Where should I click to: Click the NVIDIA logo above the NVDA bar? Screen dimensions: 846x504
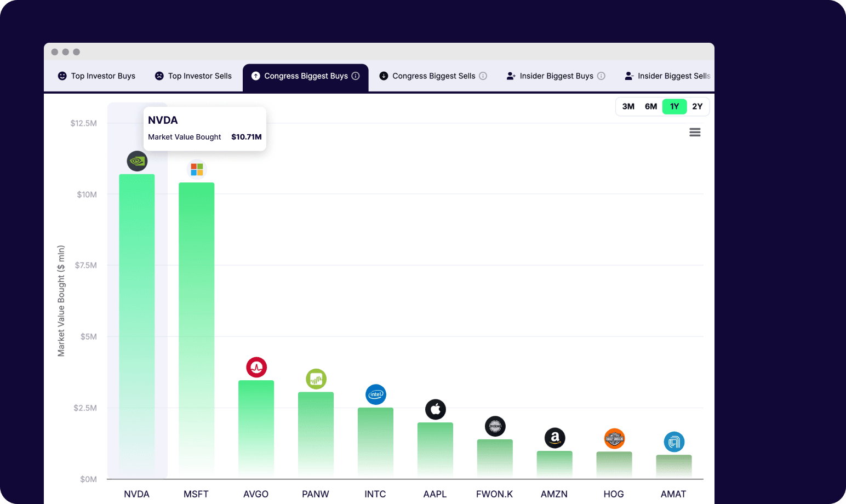click(x=137, y=161)
